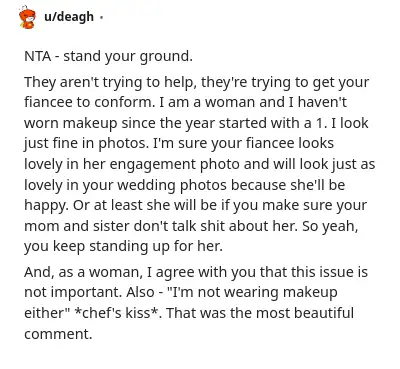Click the "*chef's kiss*" text

(x=117, y=313)
